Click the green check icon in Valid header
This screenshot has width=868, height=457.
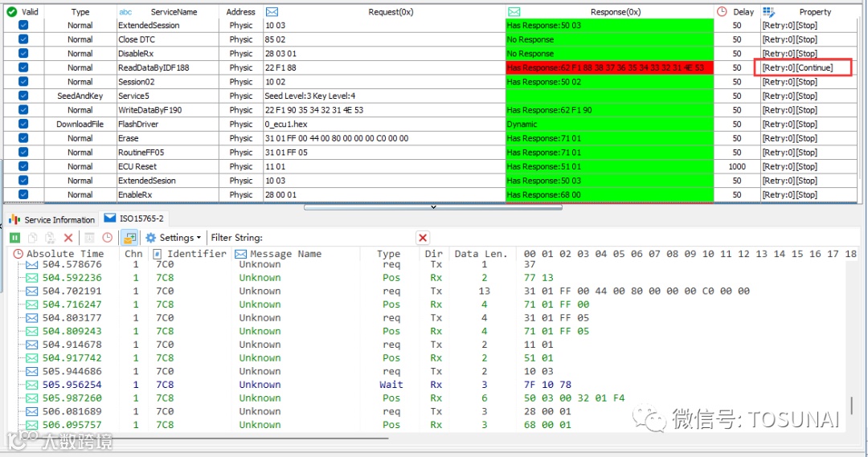tap(11, 11)
